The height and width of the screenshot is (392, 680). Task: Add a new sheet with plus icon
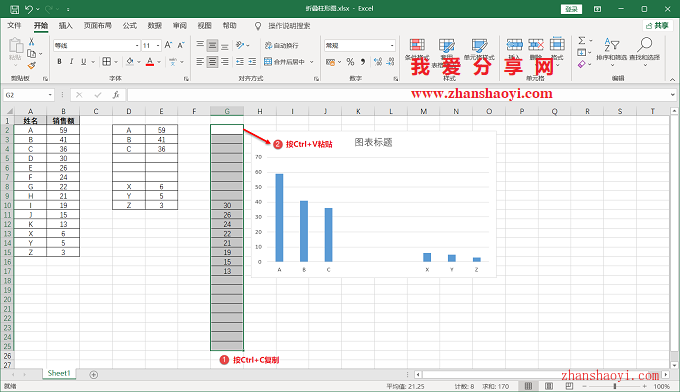click(x=94, y=374)
